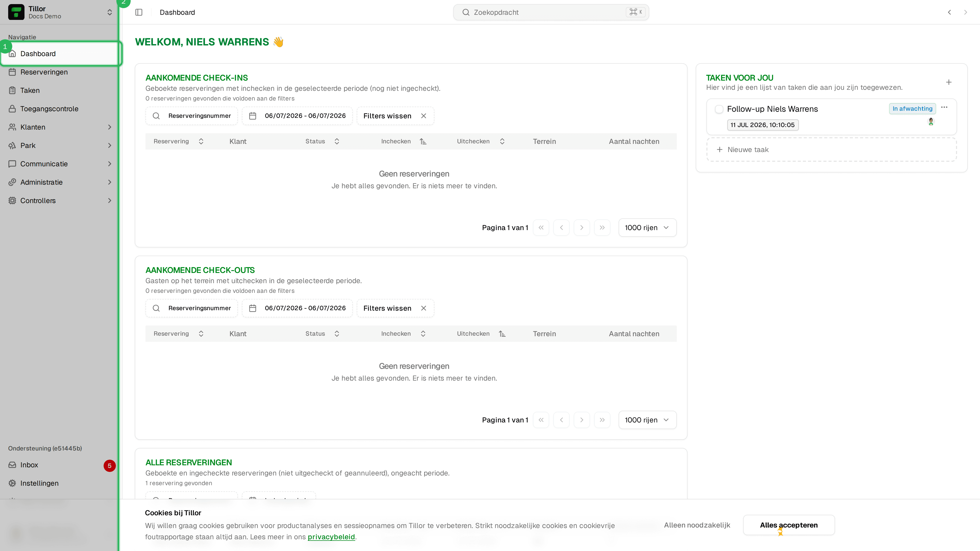Sort check-outs by Reservering column

[x=179, y=334]
